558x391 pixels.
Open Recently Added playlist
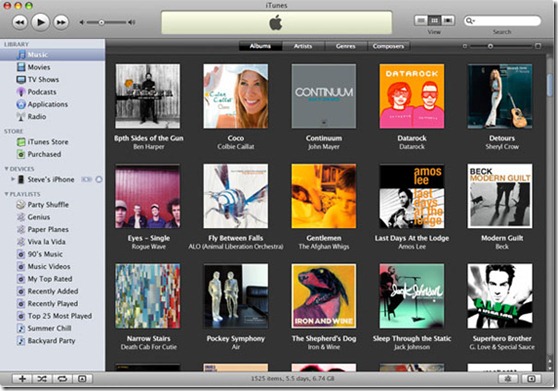click(x=52, y=291)
